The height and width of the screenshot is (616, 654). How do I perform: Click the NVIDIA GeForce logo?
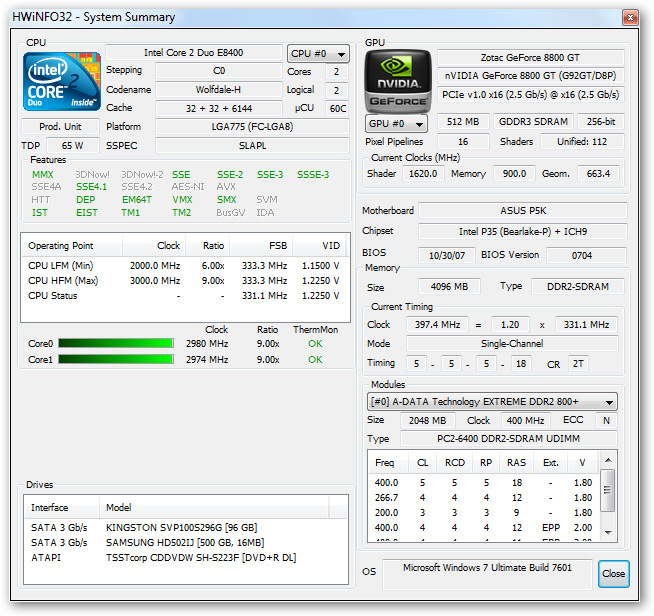click(x=397, y=81)
